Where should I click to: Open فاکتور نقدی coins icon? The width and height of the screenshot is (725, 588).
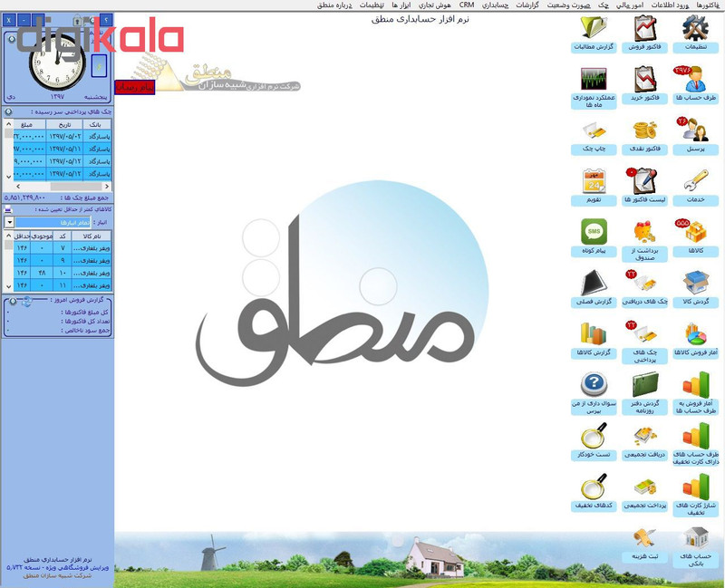point(645,130)
